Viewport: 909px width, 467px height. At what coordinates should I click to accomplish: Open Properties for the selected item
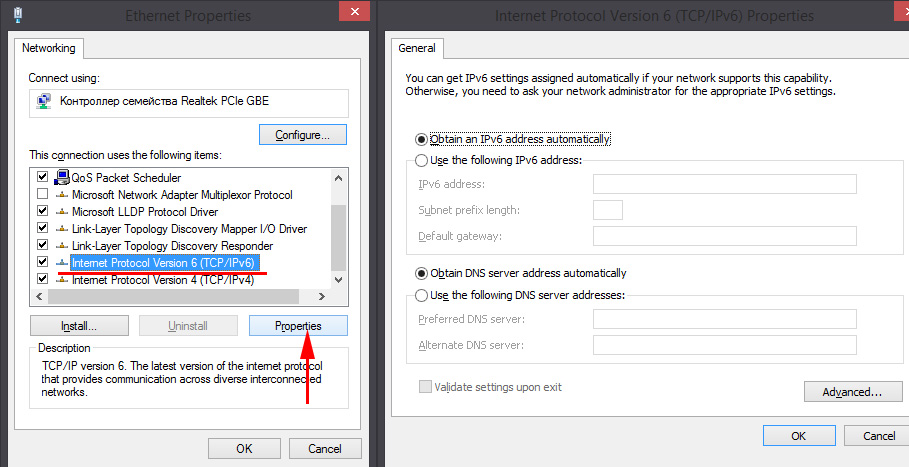[299, 326]
